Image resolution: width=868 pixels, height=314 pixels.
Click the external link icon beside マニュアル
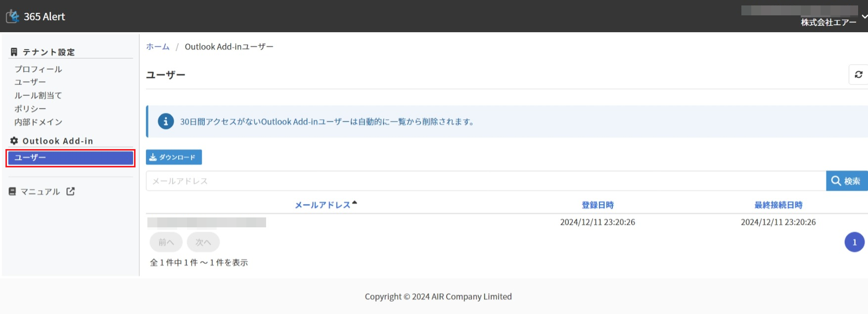[x=71, y=191]
